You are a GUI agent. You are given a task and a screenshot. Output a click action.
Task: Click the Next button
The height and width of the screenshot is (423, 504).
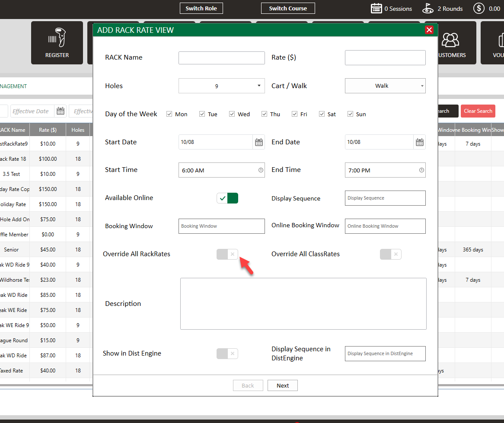[x=282, y=385]
